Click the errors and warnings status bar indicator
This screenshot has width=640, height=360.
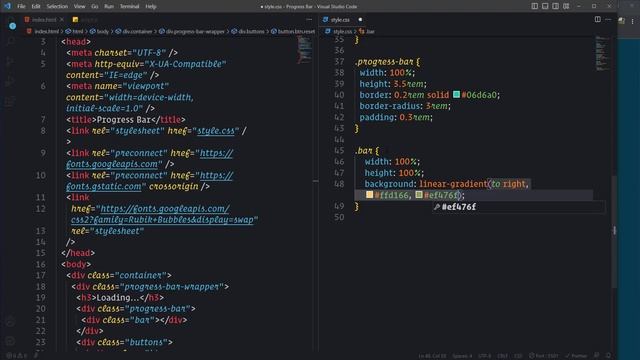point(16,356)
